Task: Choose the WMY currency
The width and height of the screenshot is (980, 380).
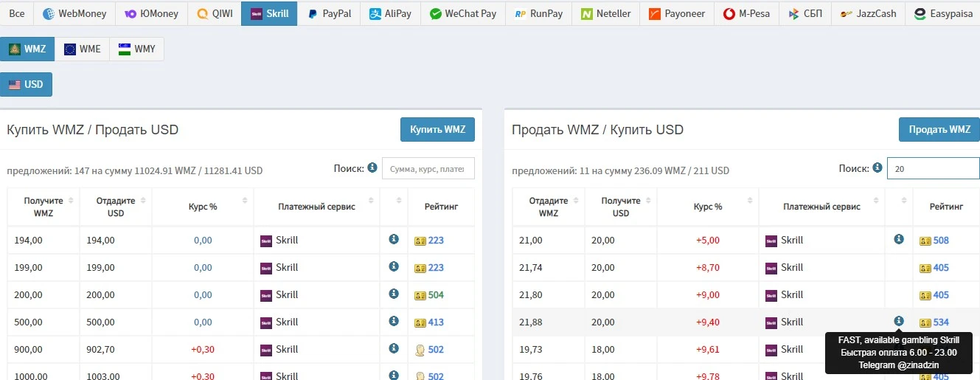Action: click(x=136, y=49)
